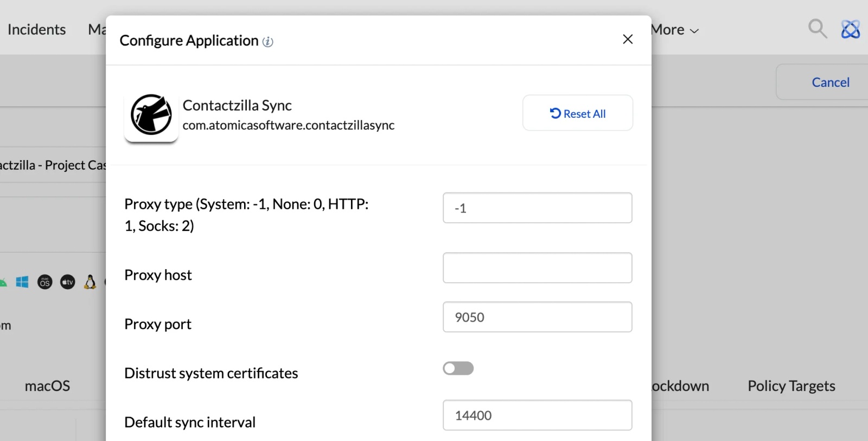The width and height of the screenshot is (868, 441).
Task: Click the Cancel button in background page
Action: [830, 82]
